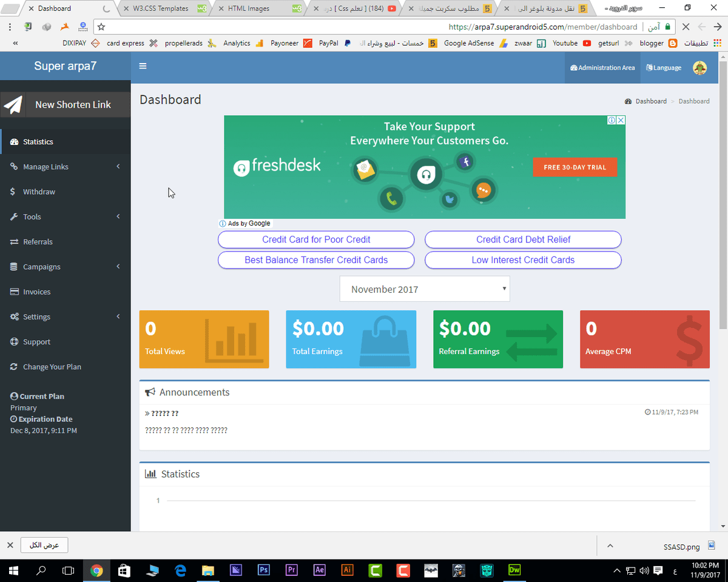
Task: Go to Referrals in the sidebar
Action: [x=66, y=241]
